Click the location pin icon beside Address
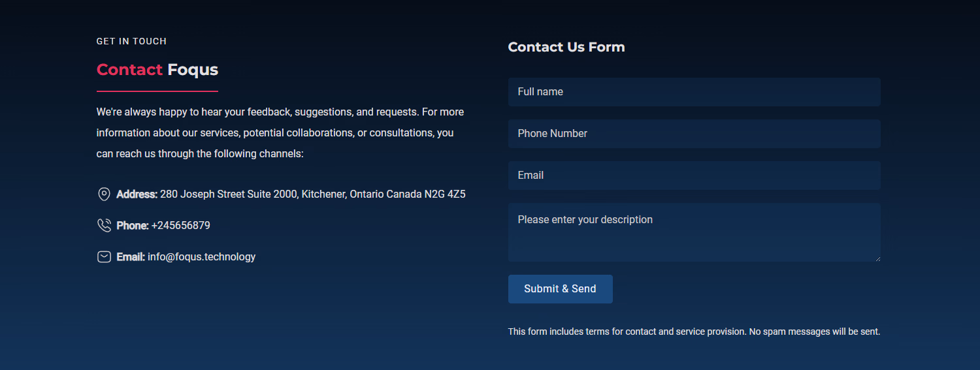Screen dimensions: 980x370 click(104, 194)
